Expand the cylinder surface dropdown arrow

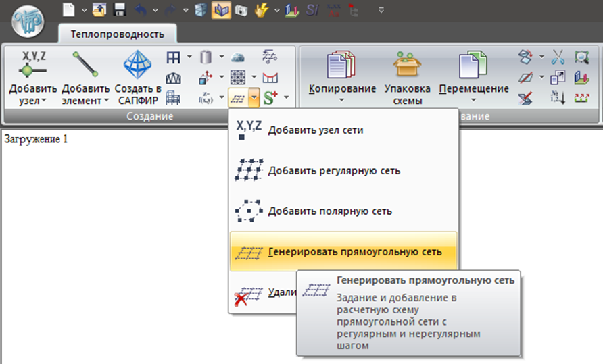tap(222, 57)
